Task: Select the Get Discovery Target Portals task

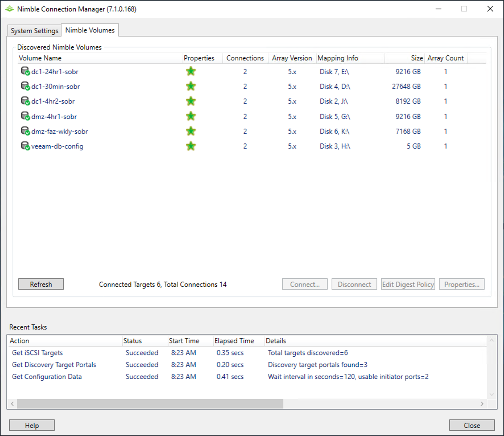Action: [x=54, y=365]
